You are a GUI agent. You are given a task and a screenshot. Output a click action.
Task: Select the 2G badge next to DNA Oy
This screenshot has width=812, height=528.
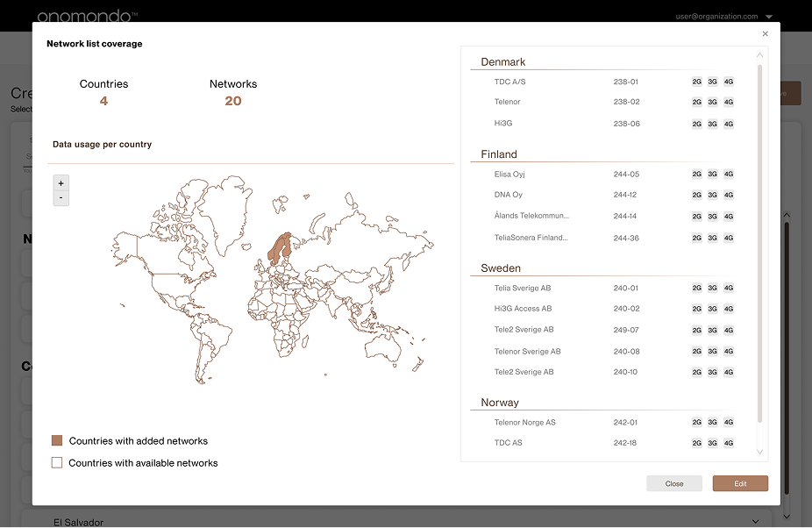695,195
